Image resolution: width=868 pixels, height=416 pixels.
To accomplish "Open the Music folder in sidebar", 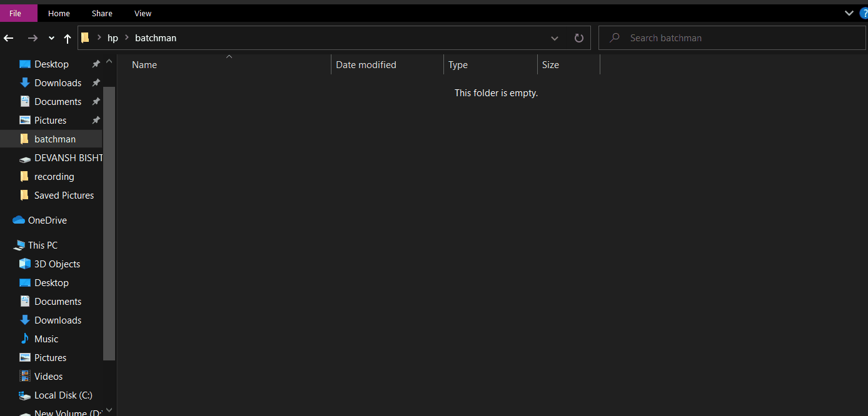I will pyautogui.click(x=46, y=339).
